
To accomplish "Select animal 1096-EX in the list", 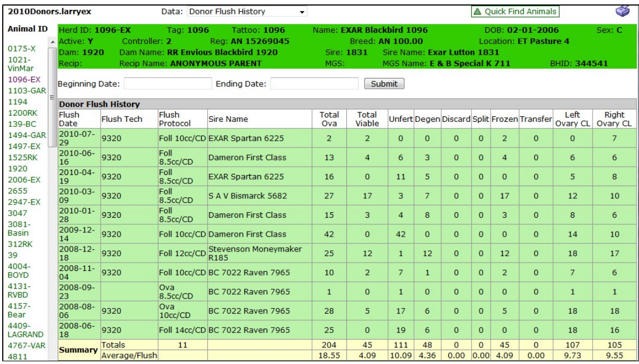I will 24,79.
